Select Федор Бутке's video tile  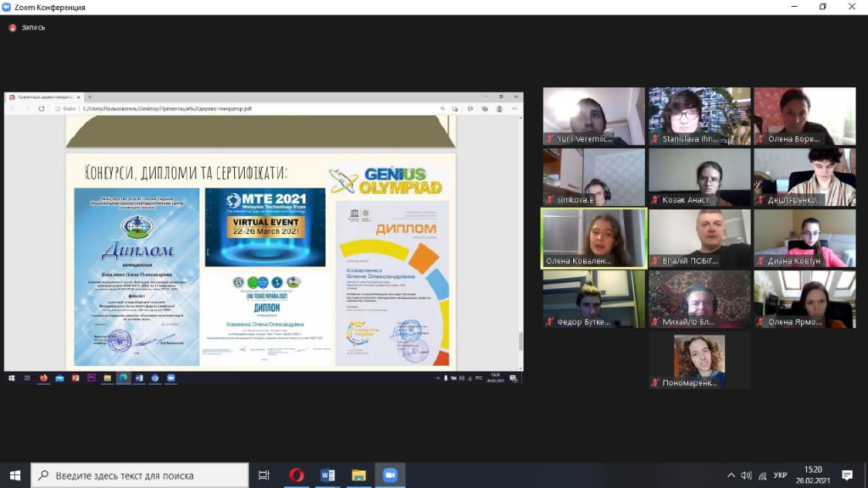coord(594,299)
